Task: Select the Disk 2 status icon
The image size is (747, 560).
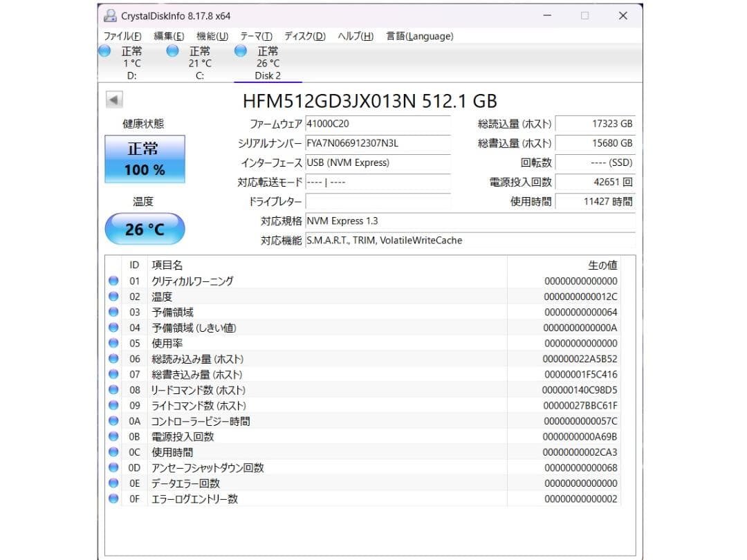Action: click(x=241, y=50)
